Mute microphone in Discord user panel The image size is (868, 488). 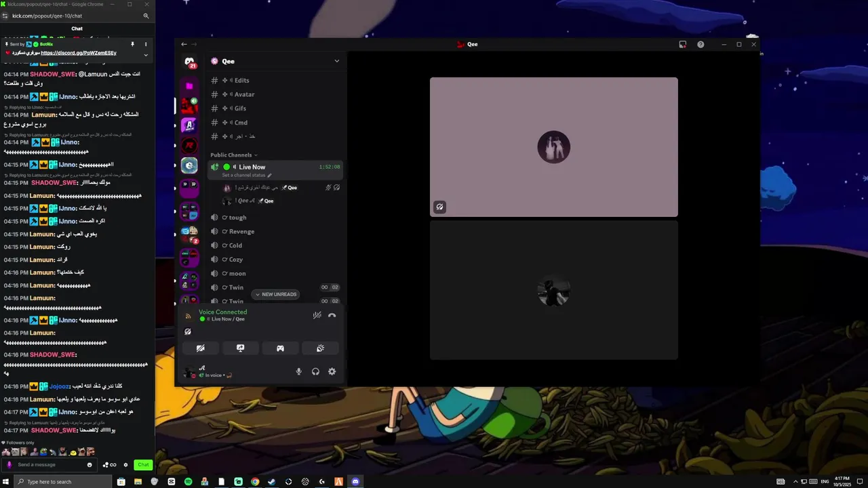coord(298,371)
